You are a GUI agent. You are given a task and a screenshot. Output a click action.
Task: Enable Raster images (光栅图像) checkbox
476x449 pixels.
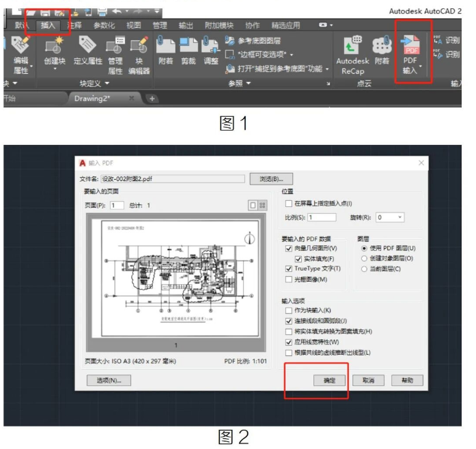coord(288,280)
